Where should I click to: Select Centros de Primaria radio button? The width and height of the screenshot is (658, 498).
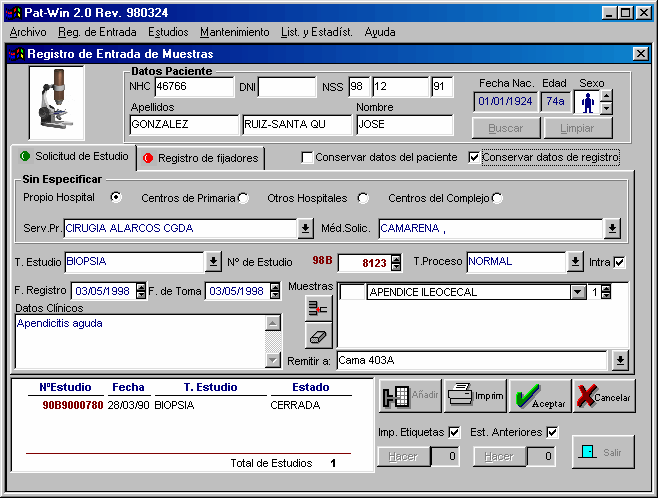[x=243, y=198]
